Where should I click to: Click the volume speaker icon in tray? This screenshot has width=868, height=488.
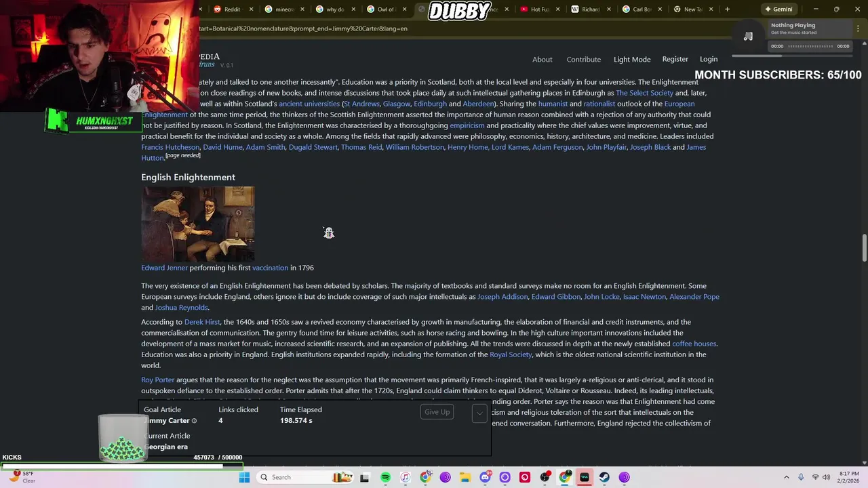826,477
